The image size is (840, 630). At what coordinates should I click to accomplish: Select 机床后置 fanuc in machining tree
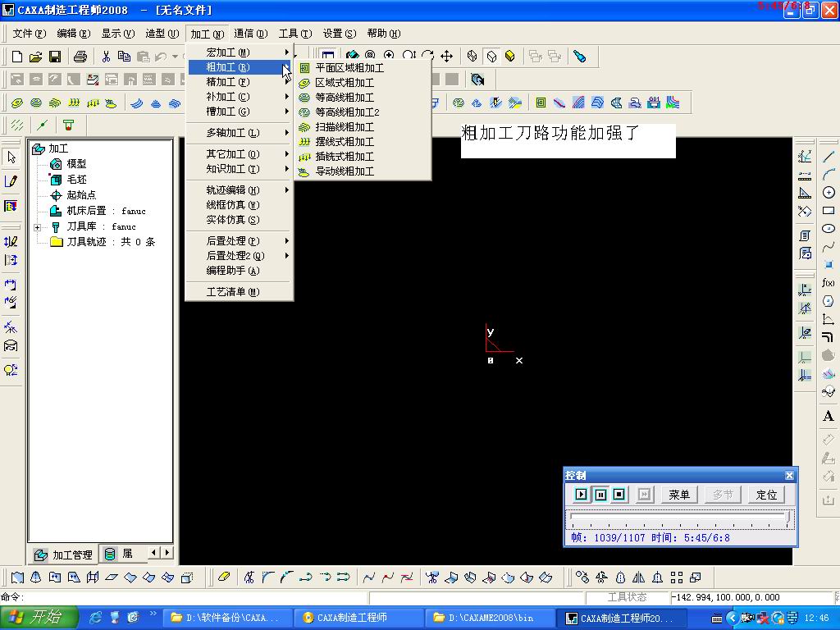point(106,211)
